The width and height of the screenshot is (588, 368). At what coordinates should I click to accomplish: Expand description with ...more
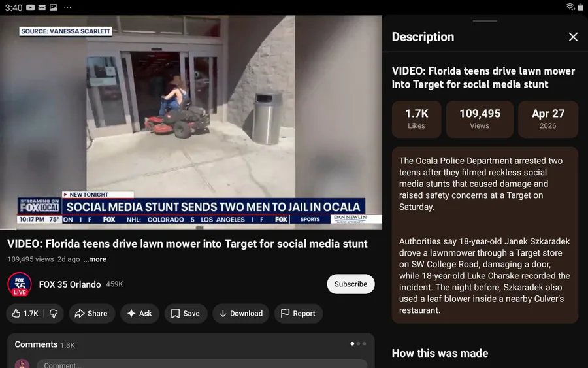point(95,259)
